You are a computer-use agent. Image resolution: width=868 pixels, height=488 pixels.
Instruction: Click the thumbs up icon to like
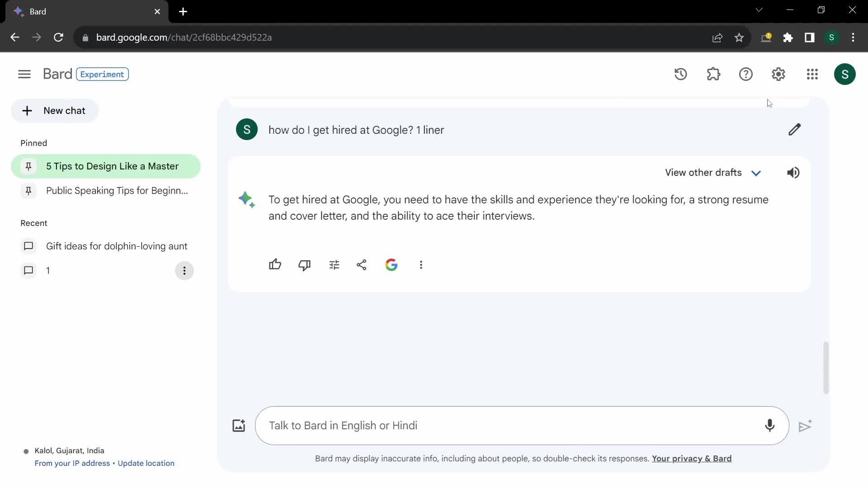point(275,264)
